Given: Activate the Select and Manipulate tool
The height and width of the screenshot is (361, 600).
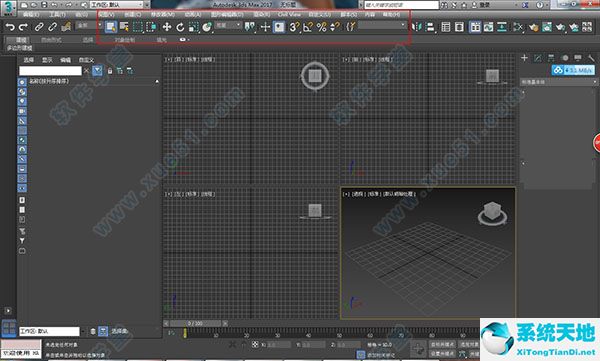Looking at the screenshot, I should pos(265,27).
